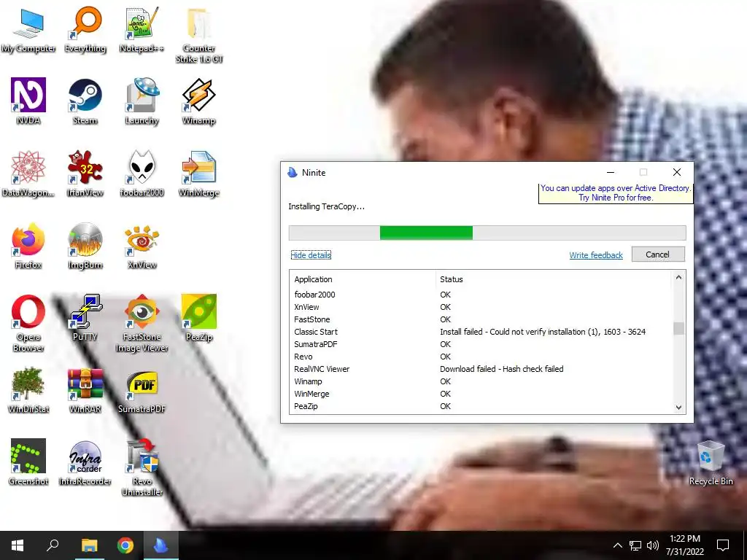Select the Revo row in details list
747x560 pixels.
[x=481, y=357]
